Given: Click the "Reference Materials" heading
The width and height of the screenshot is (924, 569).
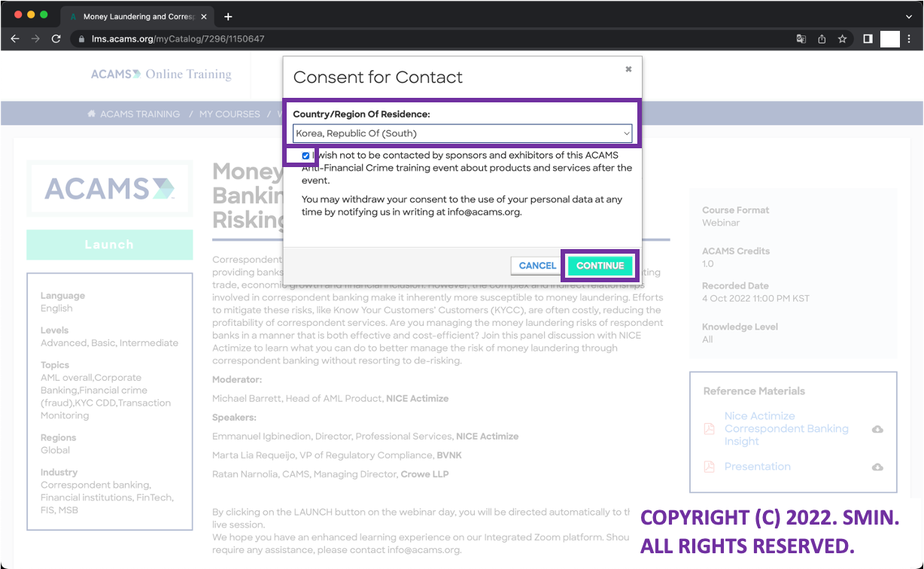Looking at the screenshot, I should [754, 391].
